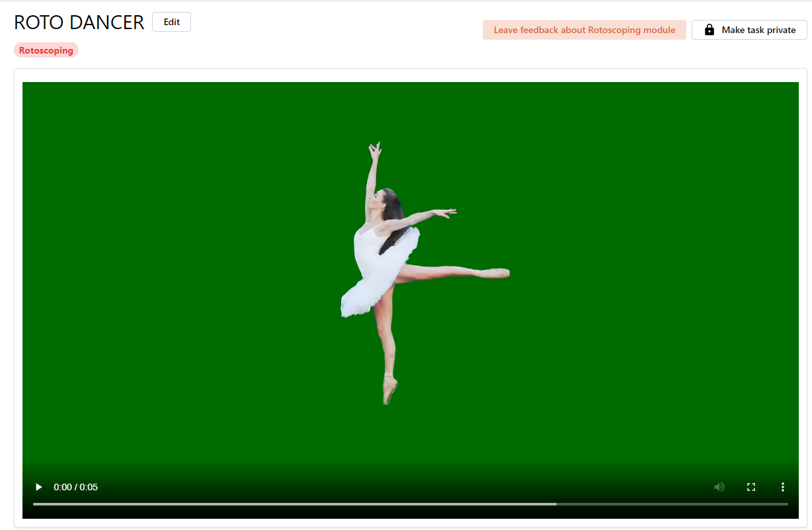Play the Roto Dancer video
812x530 pixels.
coord(39,487)
